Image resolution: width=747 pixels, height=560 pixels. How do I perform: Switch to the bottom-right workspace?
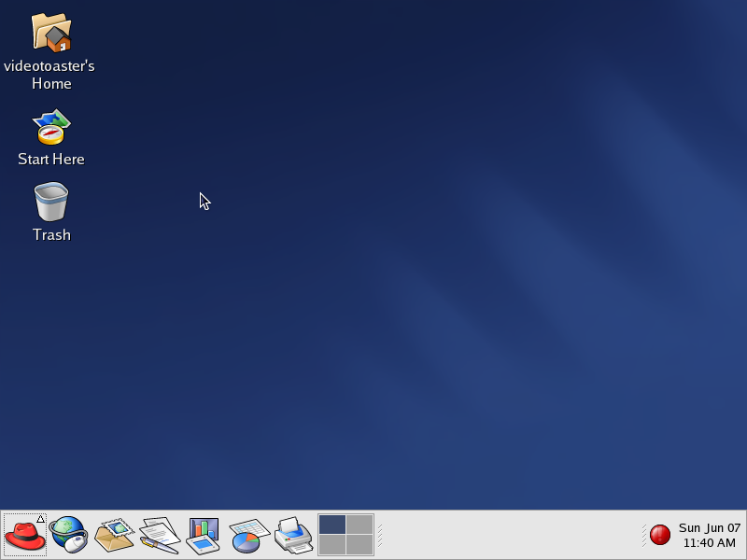click(359, 544)
